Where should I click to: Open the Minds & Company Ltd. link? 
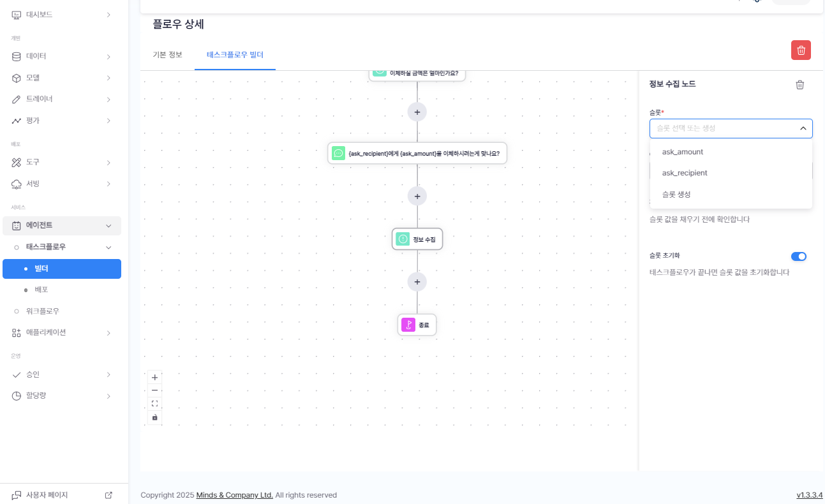[234, 495]
